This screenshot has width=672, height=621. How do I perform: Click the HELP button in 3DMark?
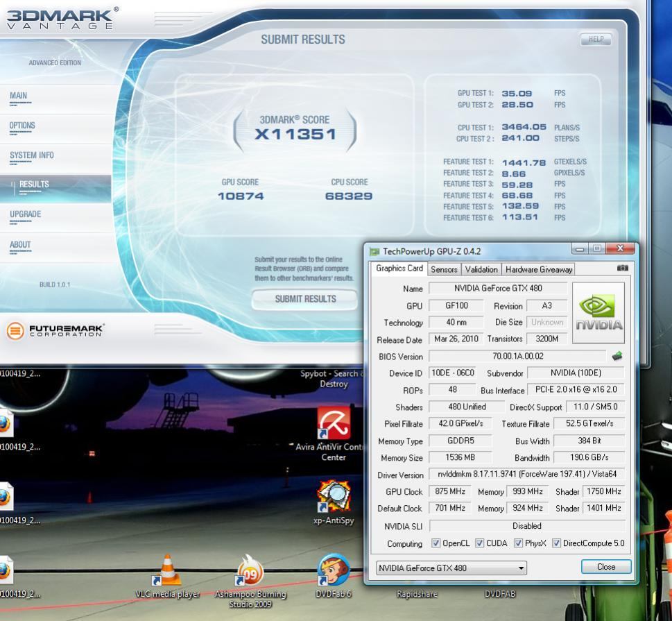596,40
